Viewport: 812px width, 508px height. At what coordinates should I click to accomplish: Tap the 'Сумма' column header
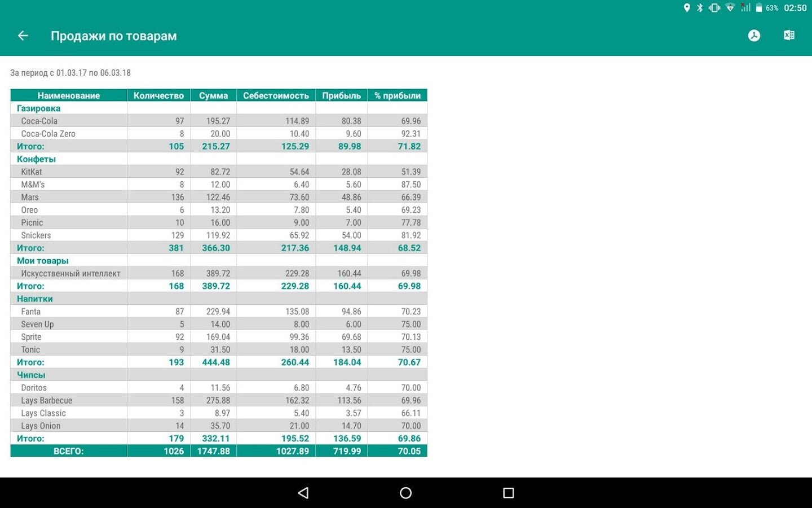pyautogui.click(x=213, y=95)
